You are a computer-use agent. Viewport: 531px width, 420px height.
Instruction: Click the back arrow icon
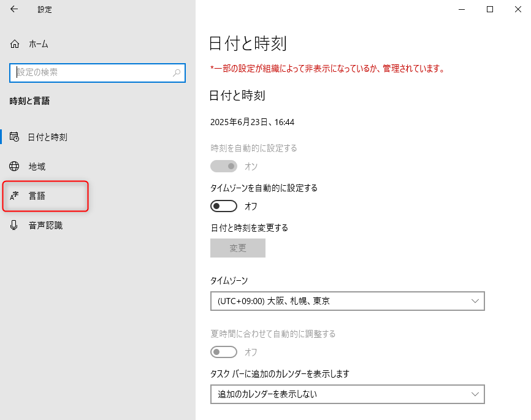[x=14, y=9]
